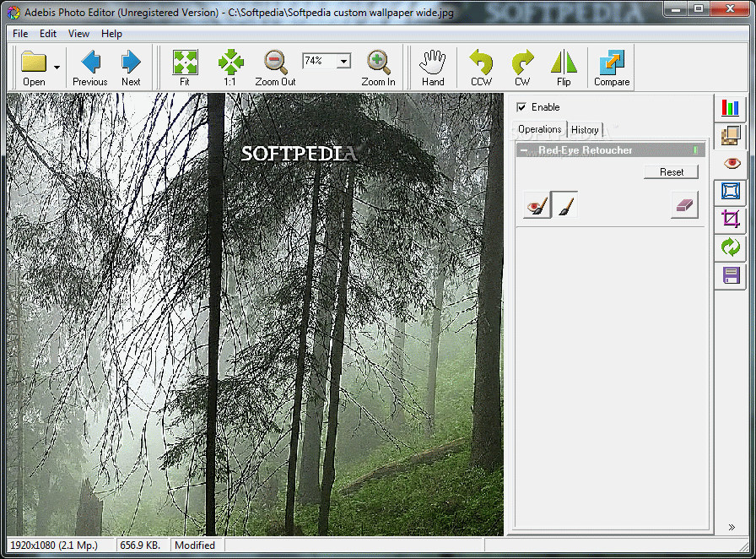Click the Zoom In magnifier
Image resolution: width=756 pixels, height=559 pixels.
(x=379, y=68)
